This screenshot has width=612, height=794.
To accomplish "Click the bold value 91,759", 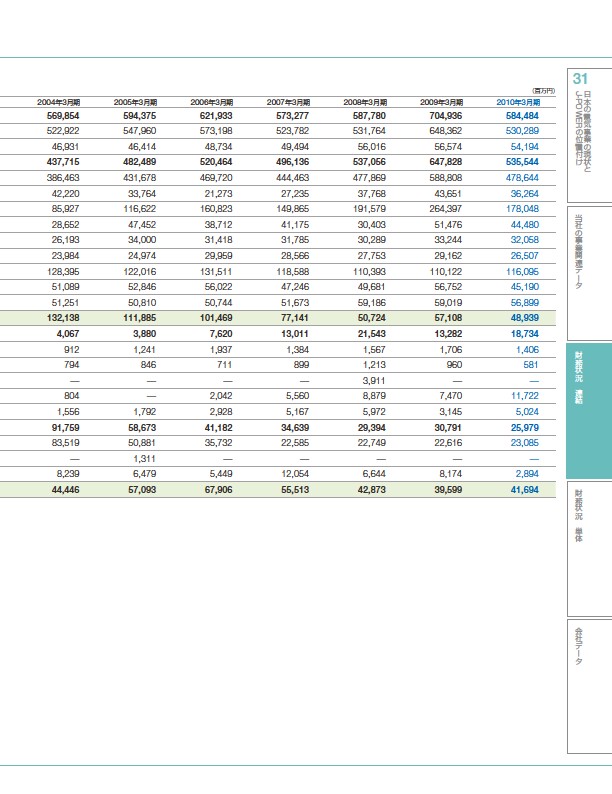I will coord(65,427).
